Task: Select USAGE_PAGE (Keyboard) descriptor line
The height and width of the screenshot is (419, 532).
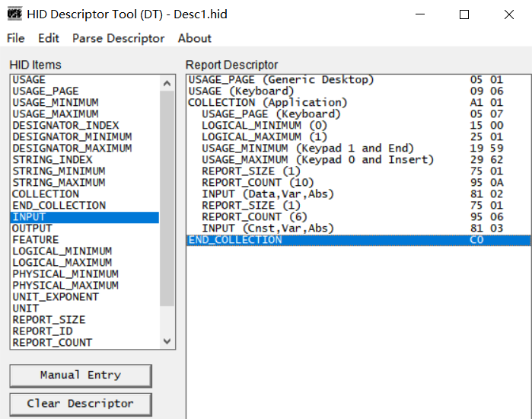Action: (x=359, y=114)
